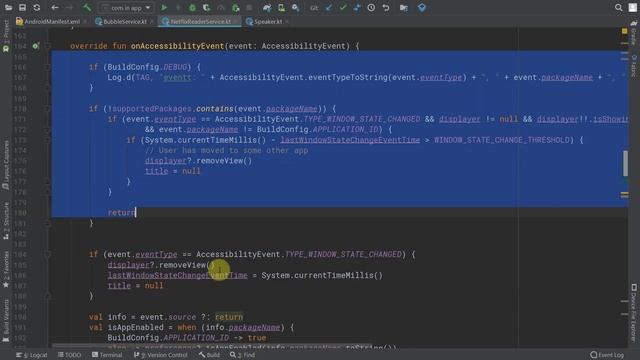
Task: Synchronize project with the refresh icon
Action: tap(37, 8)
